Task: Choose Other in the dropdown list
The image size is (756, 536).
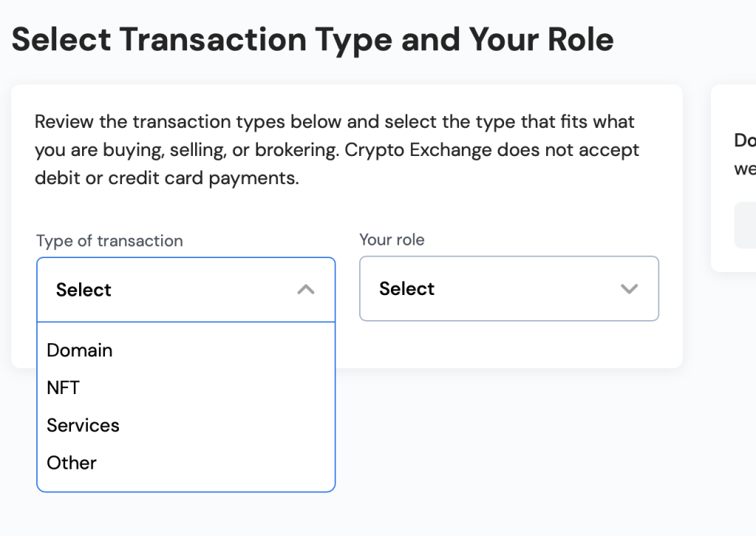Action: point(72,463)
